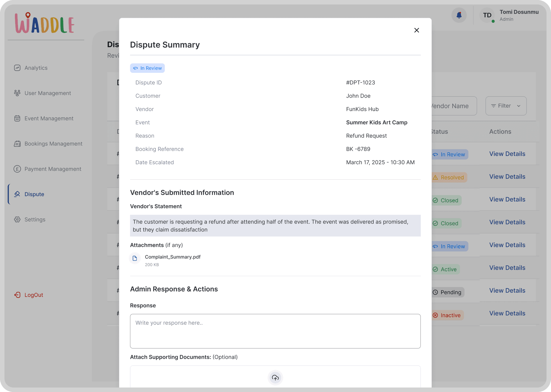The image size is (551, 392).
Task: Click the Vendor Name search field
Action: click(454, 106)
